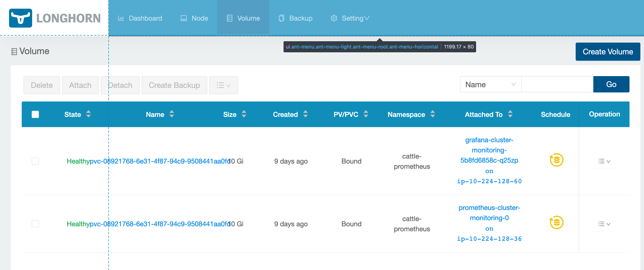Select the checkbox for the prometheus-attached volume row
Screen dimensions: 644x270
pos(35,224)
